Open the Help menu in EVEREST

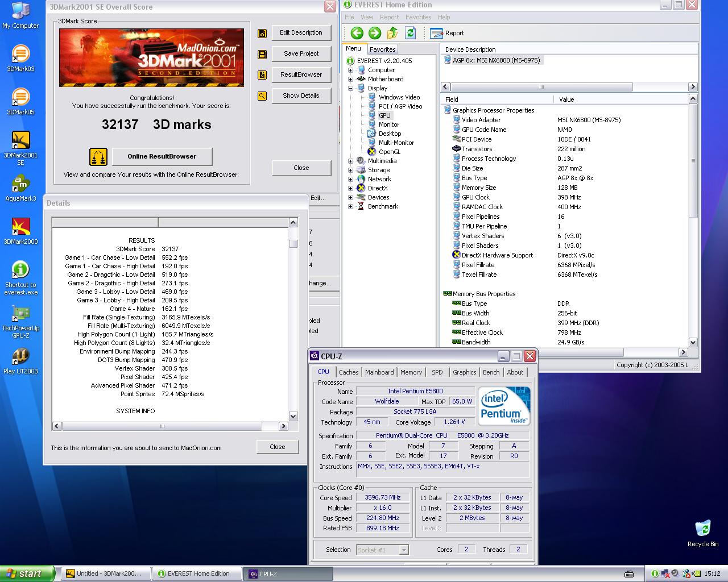pyautogui.click(x=444, y=17)
